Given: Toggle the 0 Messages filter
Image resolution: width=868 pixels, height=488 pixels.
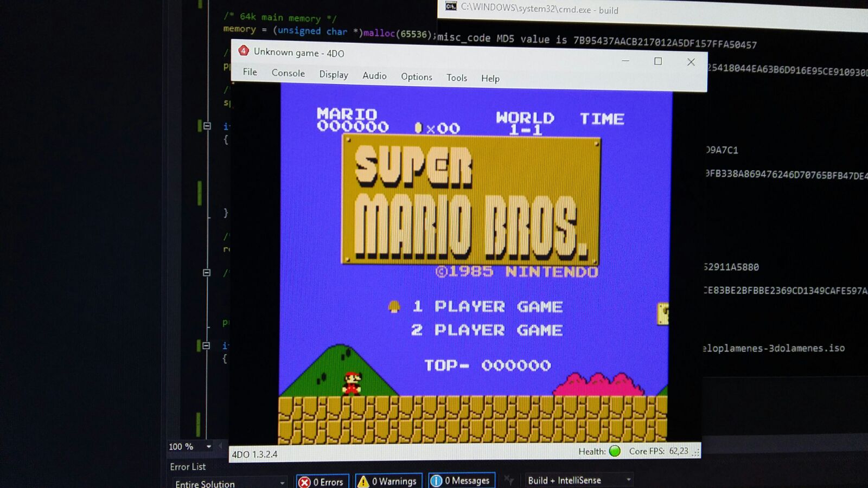Looking at the screenshot, I should [462, 480].
